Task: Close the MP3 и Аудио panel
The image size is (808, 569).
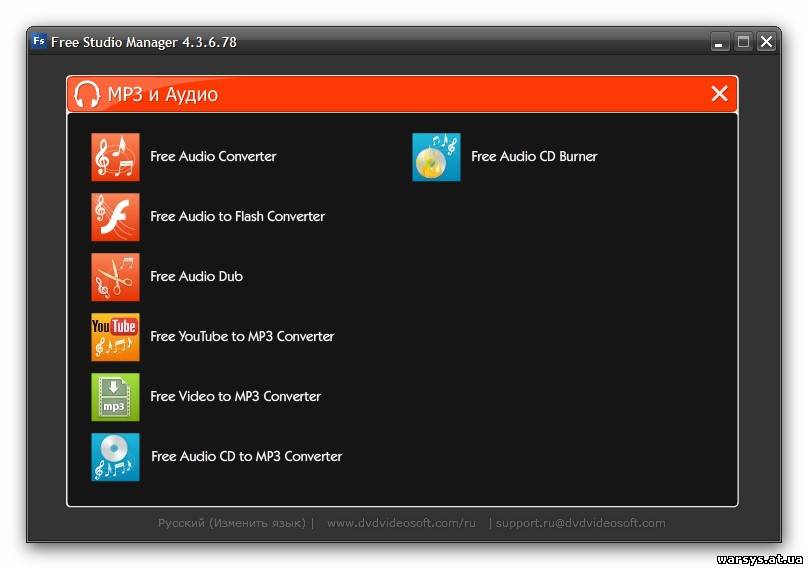Action: (719, 94)
